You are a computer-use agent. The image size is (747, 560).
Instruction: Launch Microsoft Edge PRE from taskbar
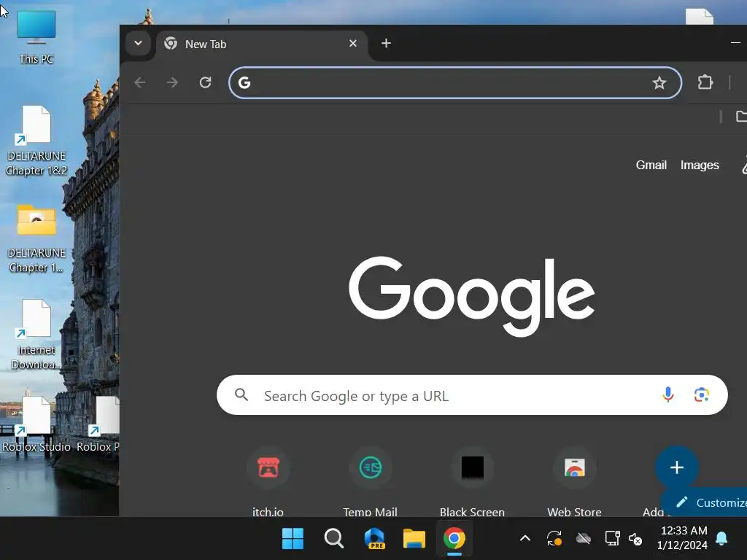pos(374,539)
